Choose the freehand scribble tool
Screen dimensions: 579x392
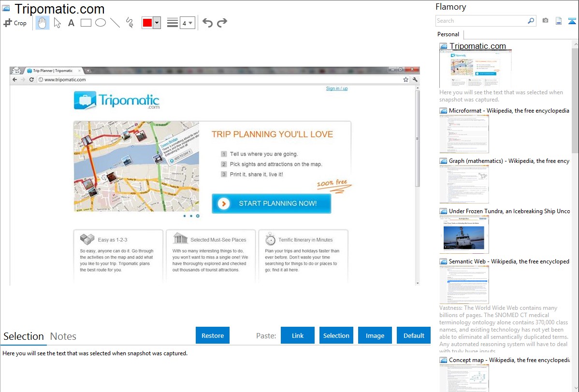point(129,23)
